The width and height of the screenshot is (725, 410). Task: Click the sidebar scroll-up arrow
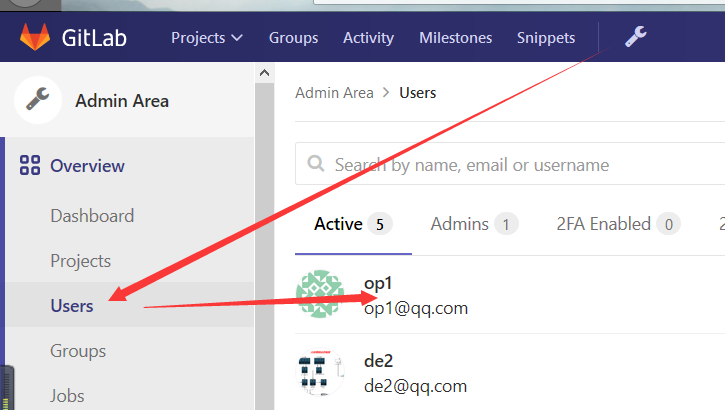264,73
